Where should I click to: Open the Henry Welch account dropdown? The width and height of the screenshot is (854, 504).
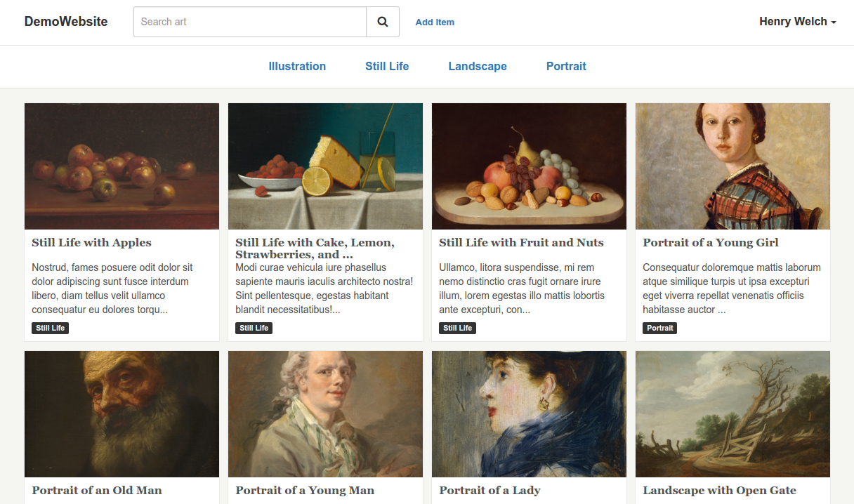792,22
